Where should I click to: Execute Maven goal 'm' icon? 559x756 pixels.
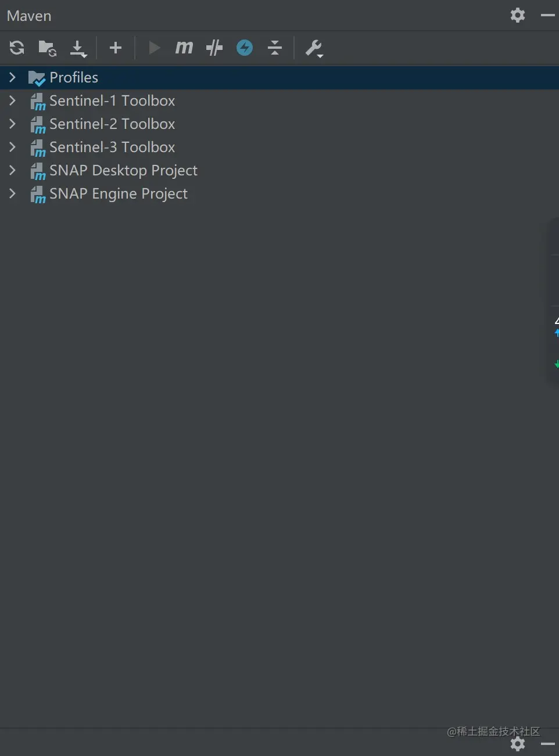(184, 47)
